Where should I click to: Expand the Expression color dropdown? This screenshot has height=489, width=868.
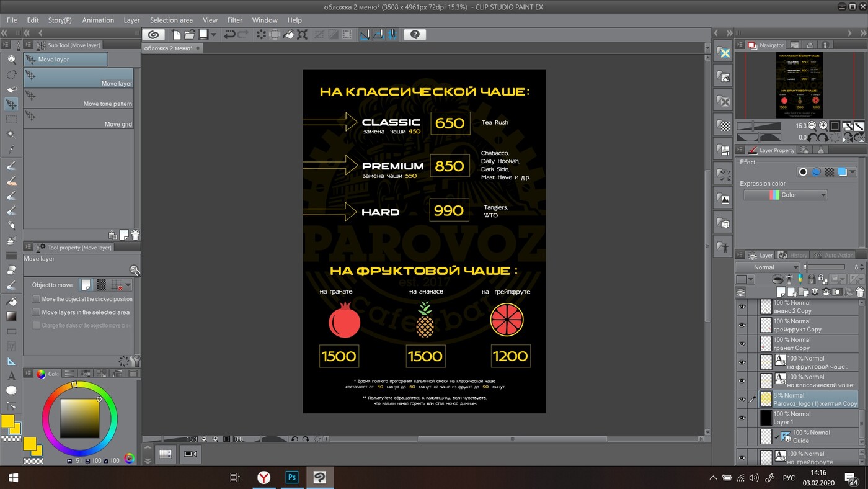pos(786,195)
